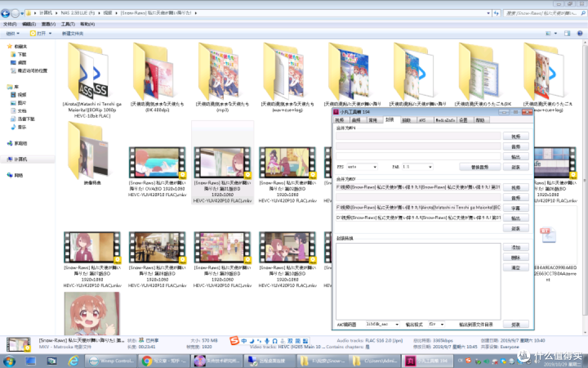The height and width of the screenshot is (368, 588).
Task: Expand the address bar history dropdown
Action: (x=488, y=13)
